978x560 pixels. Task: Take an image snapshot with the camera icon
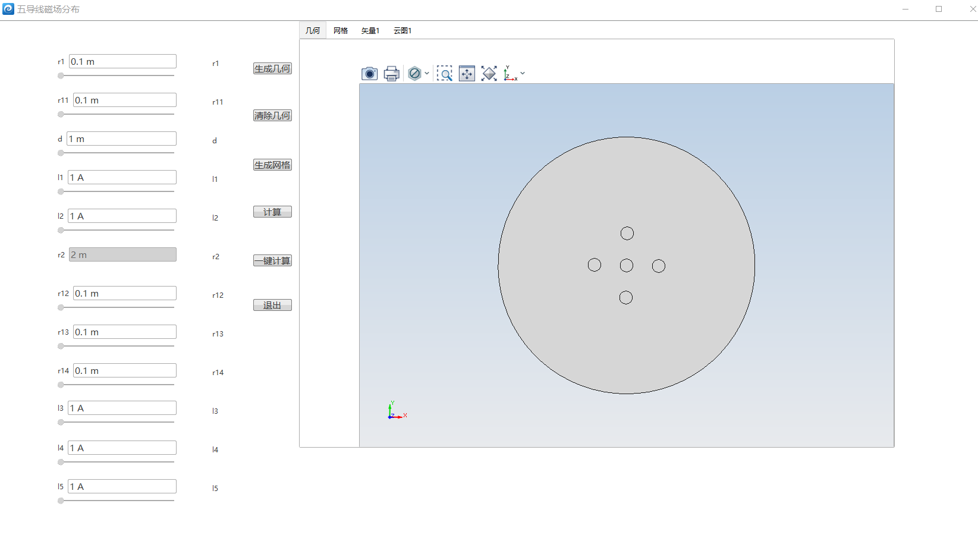pos(369,74)
